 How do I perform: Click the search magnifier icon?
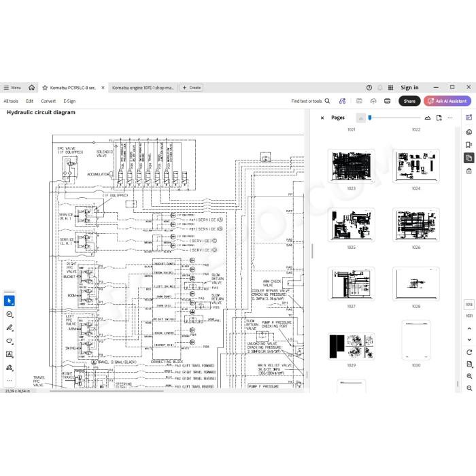[x=327, y=101]
